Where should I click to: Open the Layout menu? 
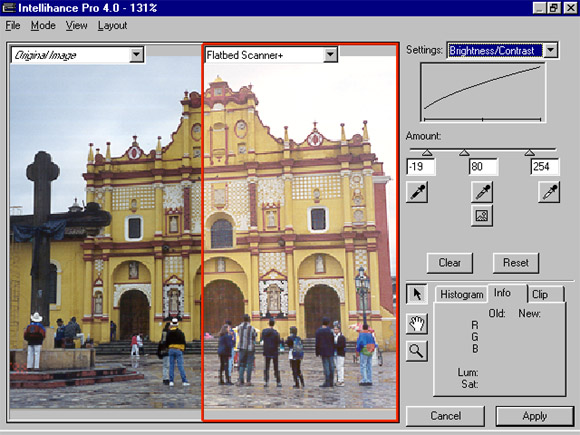coord(112,26)
